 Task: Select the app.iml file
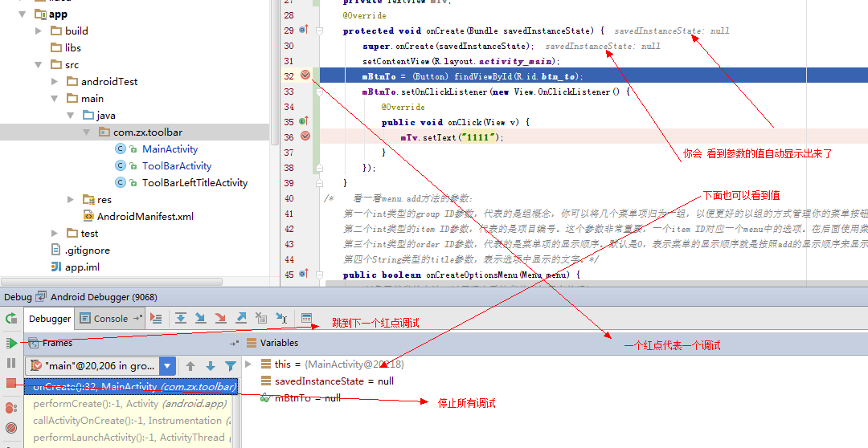(x=83, y=267)
